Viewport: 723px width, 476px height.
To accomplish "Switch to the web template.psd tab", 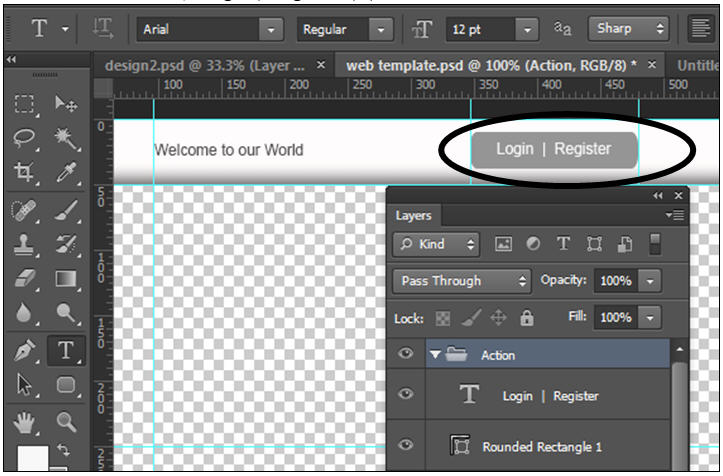I will [491, 65].
